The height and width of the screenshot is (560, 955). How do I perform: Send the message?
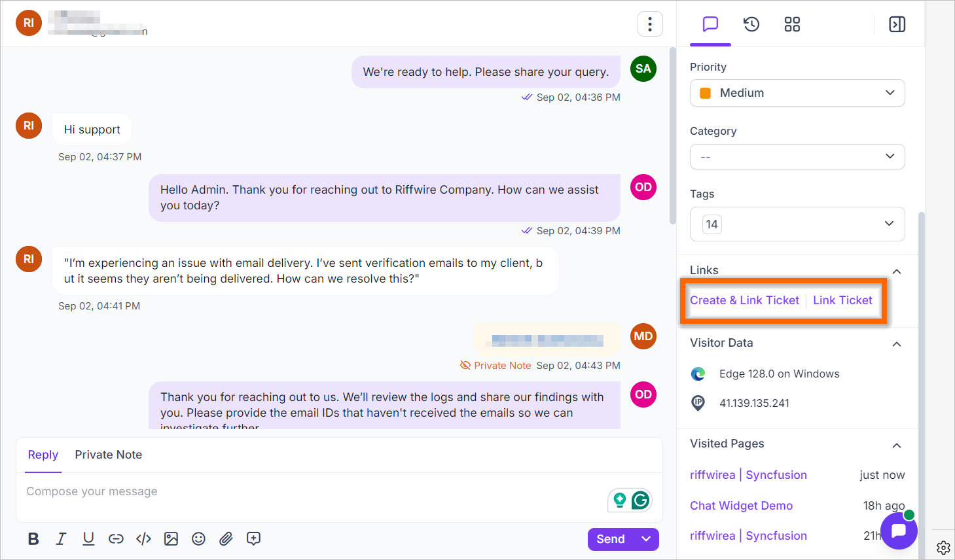pyautogui.click(x=611, y=538)
